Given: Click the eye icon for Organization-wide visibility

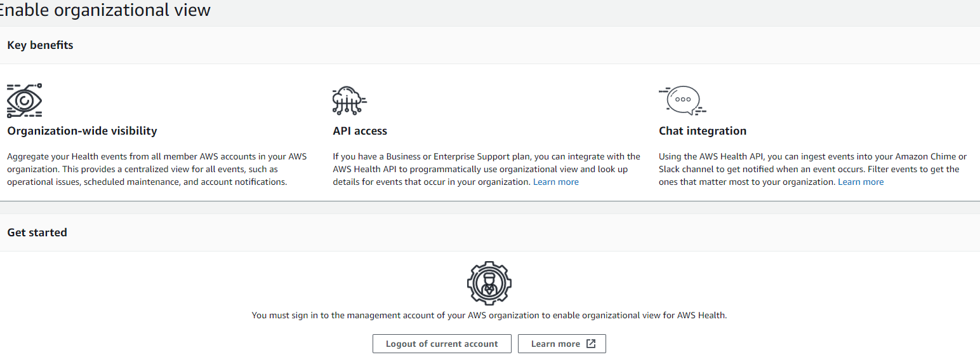Looking at the screenshot, I should 25,101.
